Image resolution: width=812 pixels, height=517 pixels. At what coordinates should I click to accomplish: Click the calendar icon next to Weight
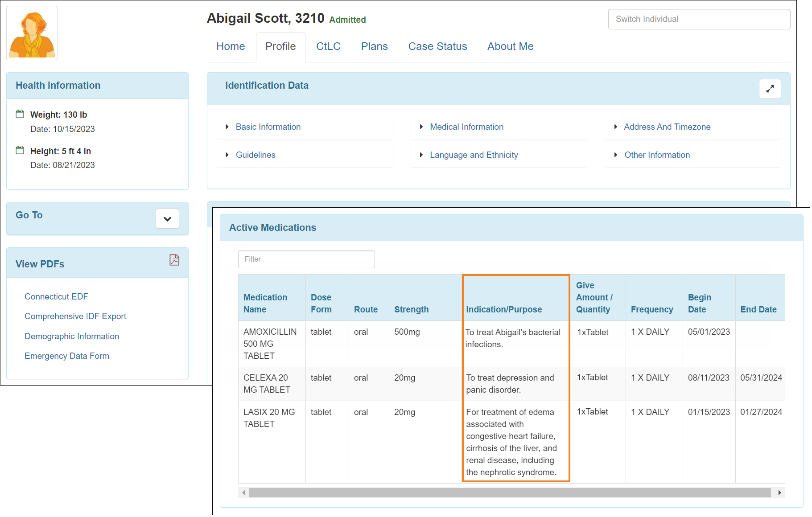(x=20, y=114)
